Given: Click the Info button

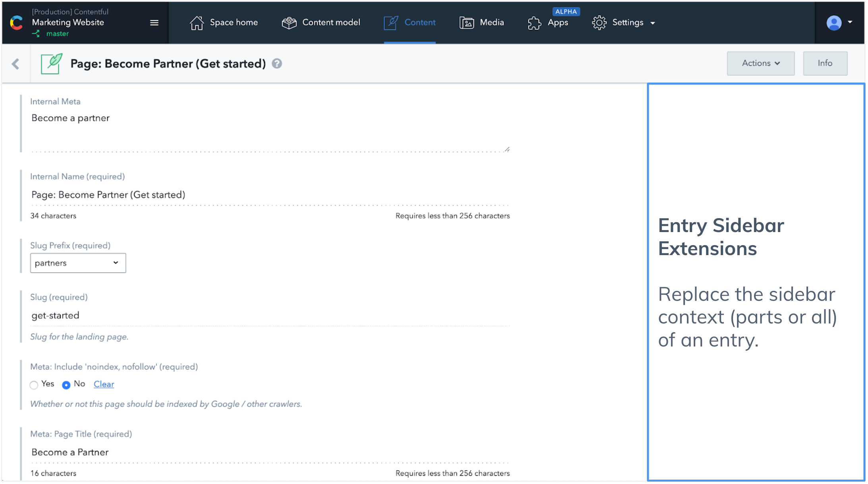Looking at the screenshot, I should click(x=825, y=63).
